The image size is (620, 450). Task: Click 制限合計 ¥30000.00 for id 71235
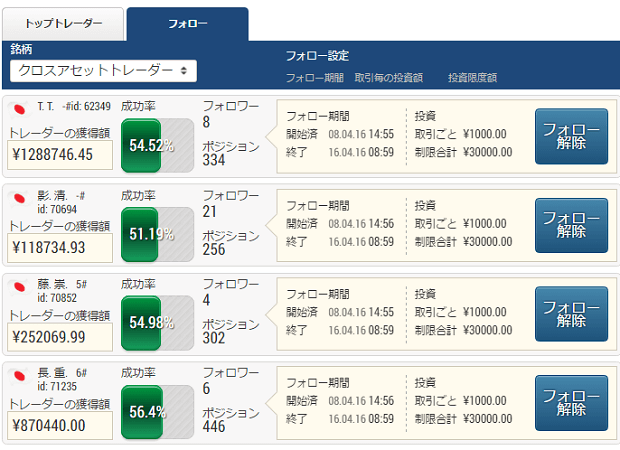[463, 419]
